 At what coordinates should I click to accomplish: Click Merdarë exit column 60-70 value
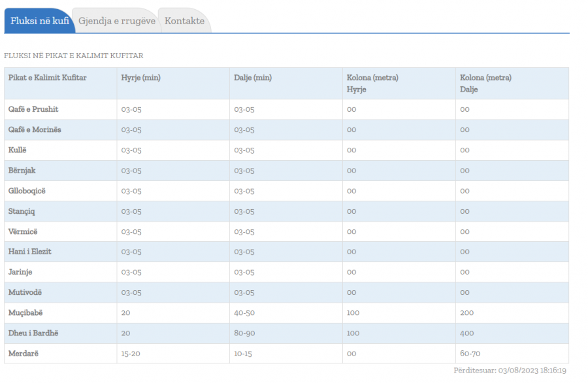[470, 354]
